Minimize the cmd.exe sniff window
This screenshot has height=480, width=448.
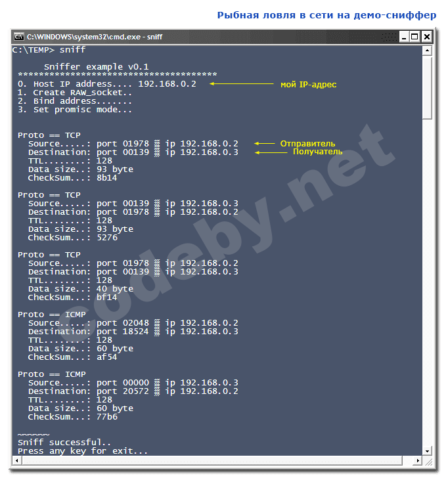click(x=403, y=37)
